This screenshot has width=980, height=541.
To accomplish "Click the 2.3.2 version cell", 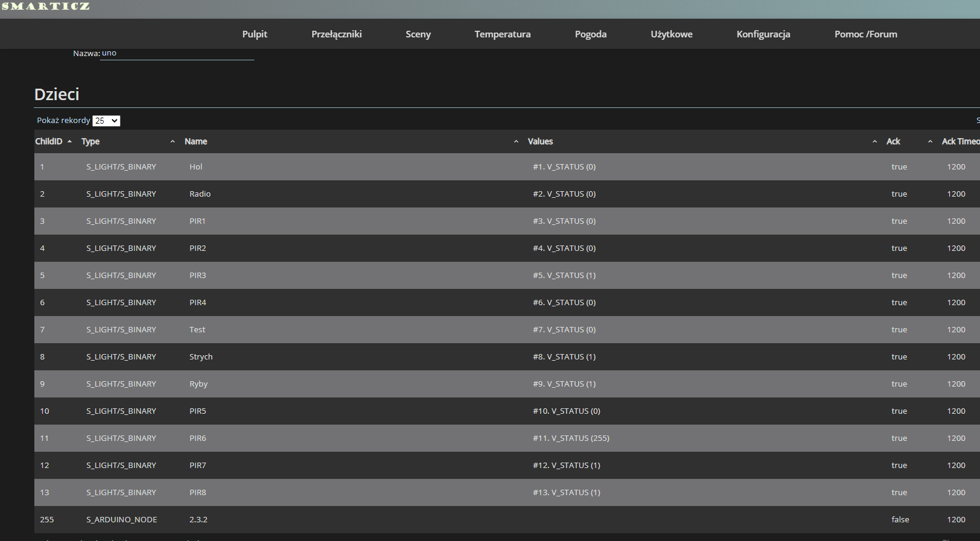I will click(198, 519).
